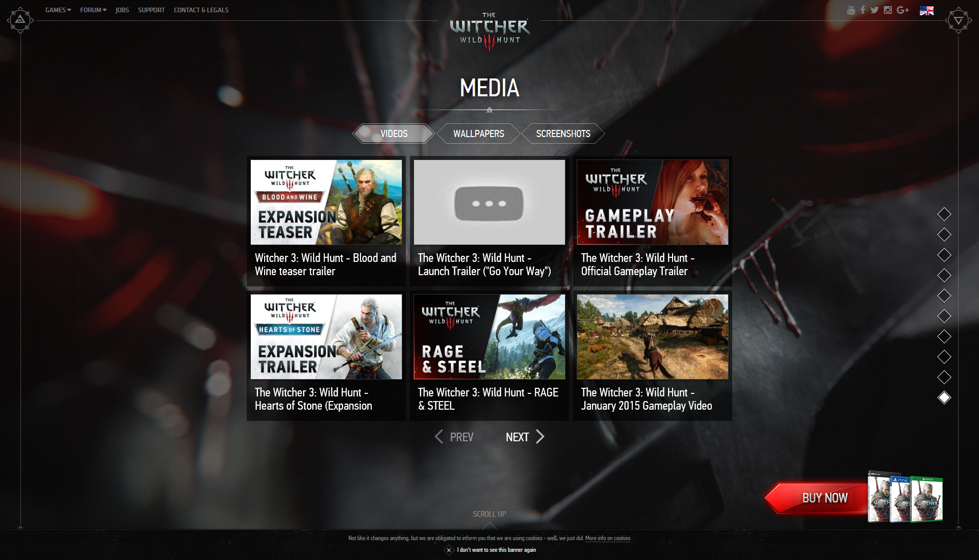The image size is (979, 560).
Task: Click the language flag icon
Action: tap(926, 11)
